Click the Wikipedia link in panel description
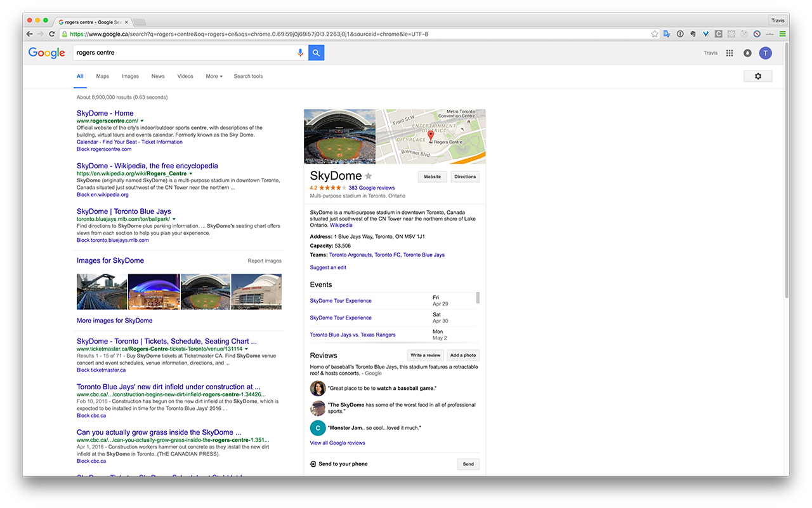The height and width of the screenshot is (508, 812). [341, 225]
